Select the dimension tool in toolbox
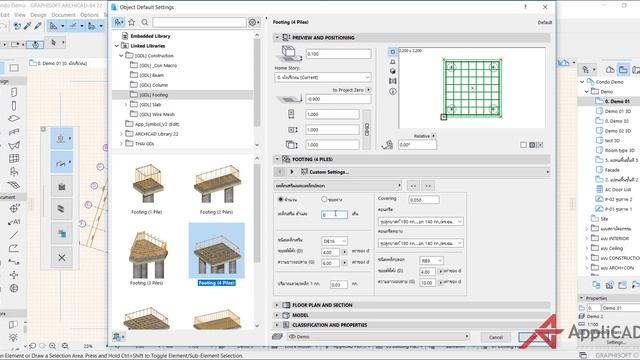 pos(14,209)
